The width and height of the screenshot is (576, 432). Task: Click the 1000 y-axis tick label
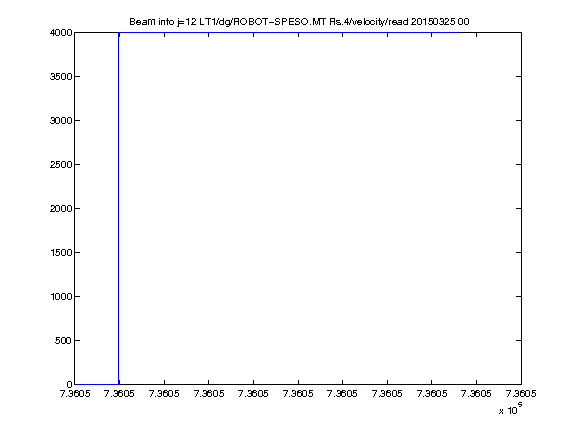pyautogui.click(x=61, y=296)
